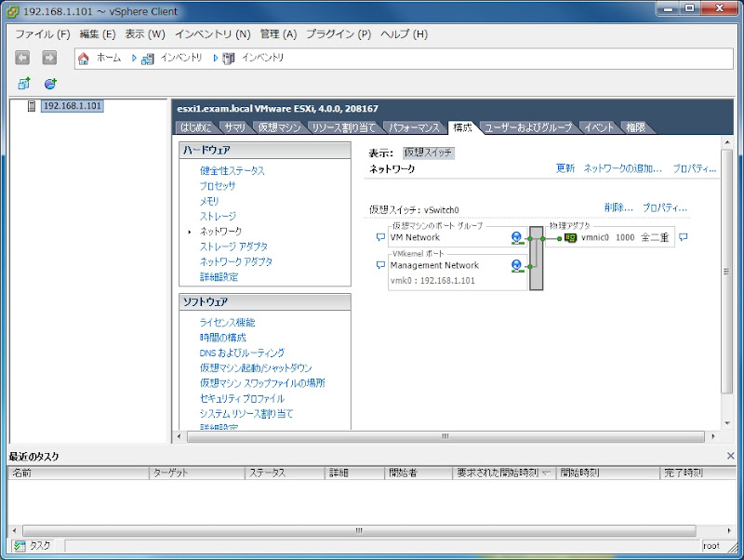Viewport: 744px width, 560px height.
Task: Open DNS およびルーティング link
Action: (x=242, y=353)
